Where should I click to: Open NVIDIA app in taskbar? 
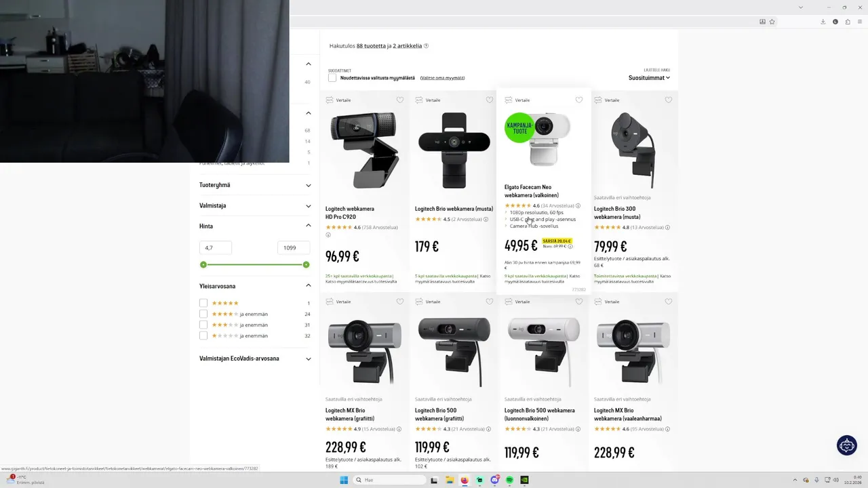pyautogui.click(x=524, y=480)
